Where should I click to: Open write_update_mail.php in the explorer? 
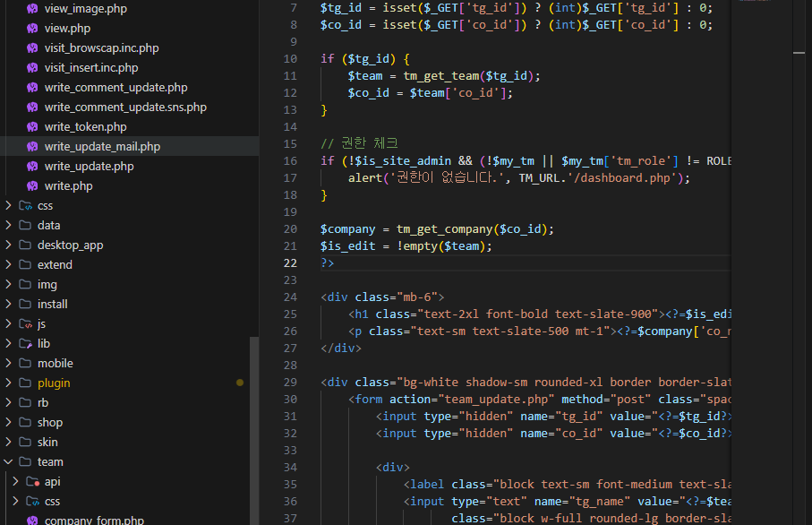pyautogui.click(x=102, y=147)
